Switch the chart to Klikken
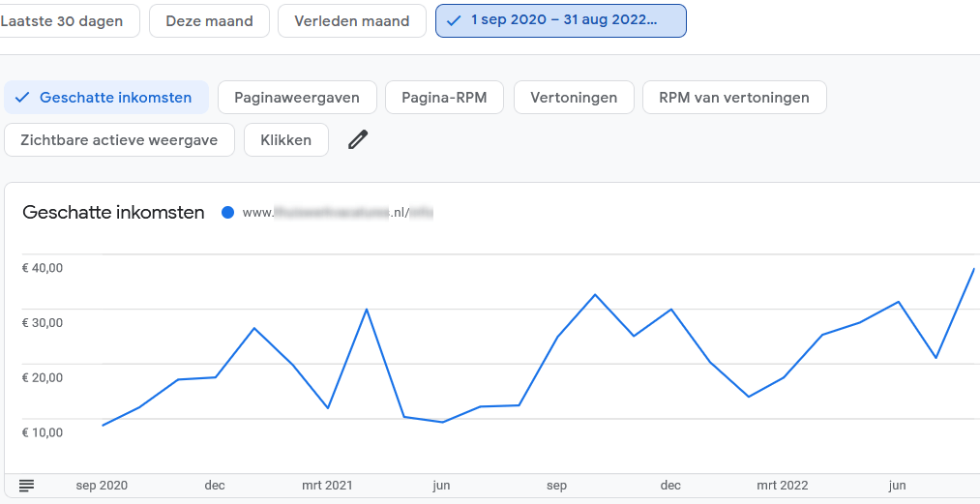The width and height of the screenshot is (980, 504). point(285,139)
